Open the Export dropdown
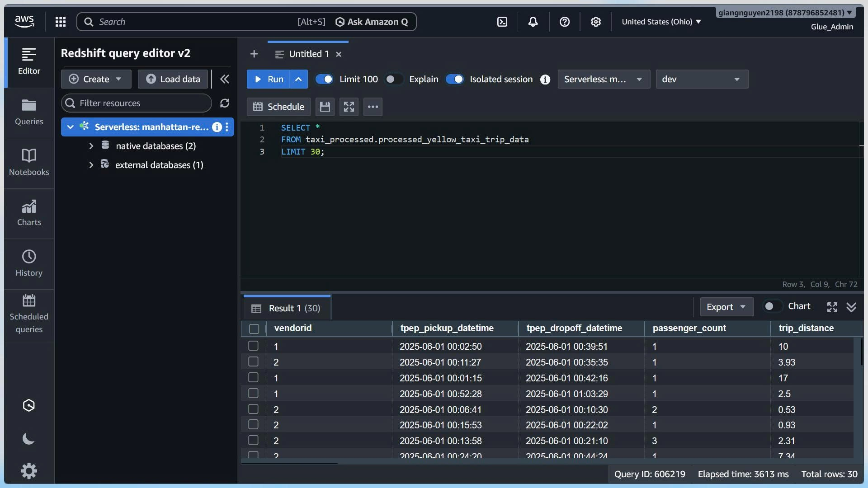 point(726,307)
